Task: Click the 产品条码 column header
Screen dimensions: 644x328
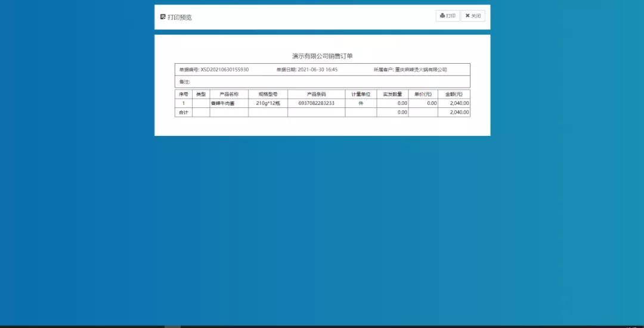Action: [316, 94]
